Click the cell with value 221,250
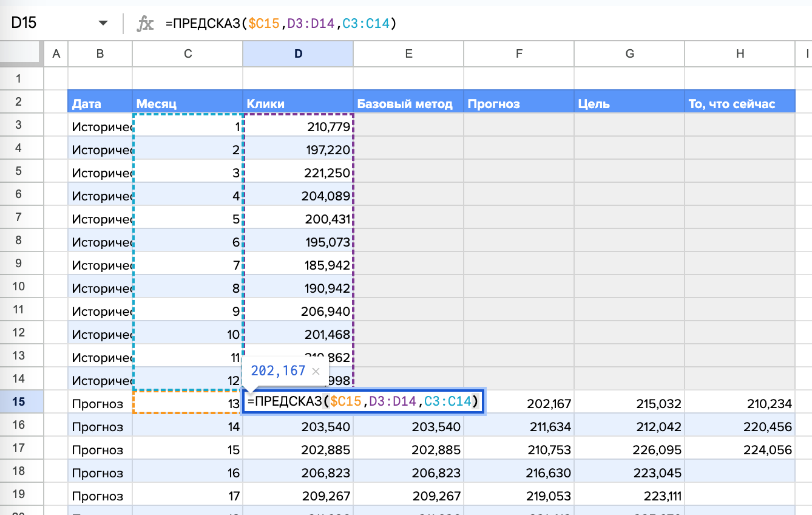 pyautogui.click(x=298, y=173)
